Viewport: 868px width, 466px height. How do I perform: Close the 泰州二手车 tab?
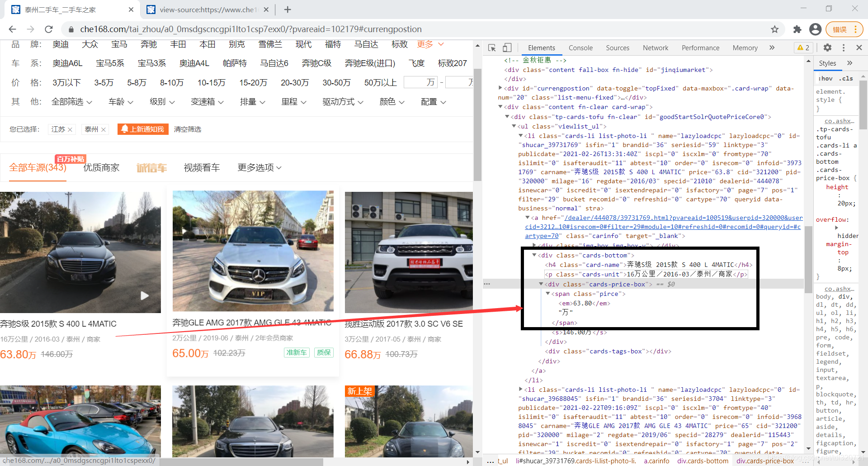tap(131, 10)
